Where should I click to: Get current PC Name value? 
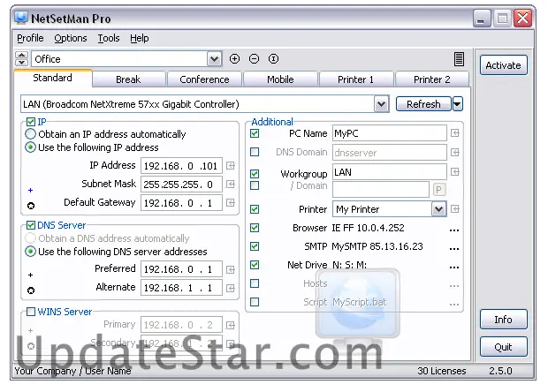tap(454, 133)
